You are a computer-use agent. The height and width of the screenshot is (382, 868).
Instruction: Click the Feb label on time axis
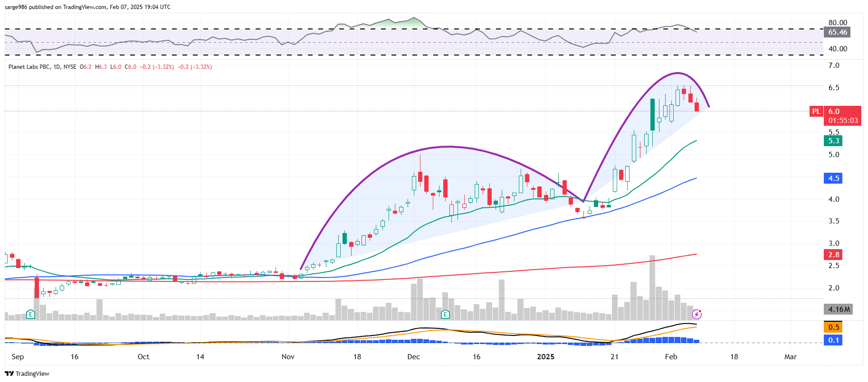pyautogui.click(x=671, y=357)
